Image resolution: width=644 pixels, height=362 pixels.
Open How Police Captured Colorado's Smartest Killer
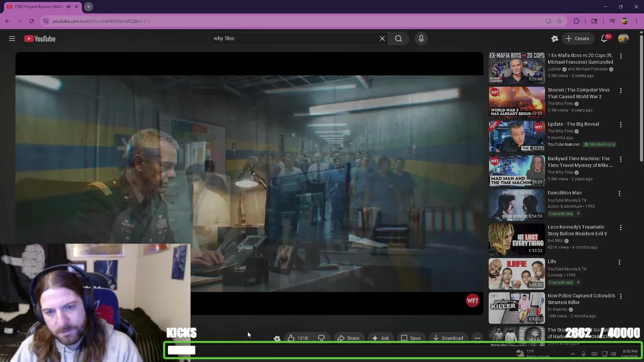coord(581,299)
